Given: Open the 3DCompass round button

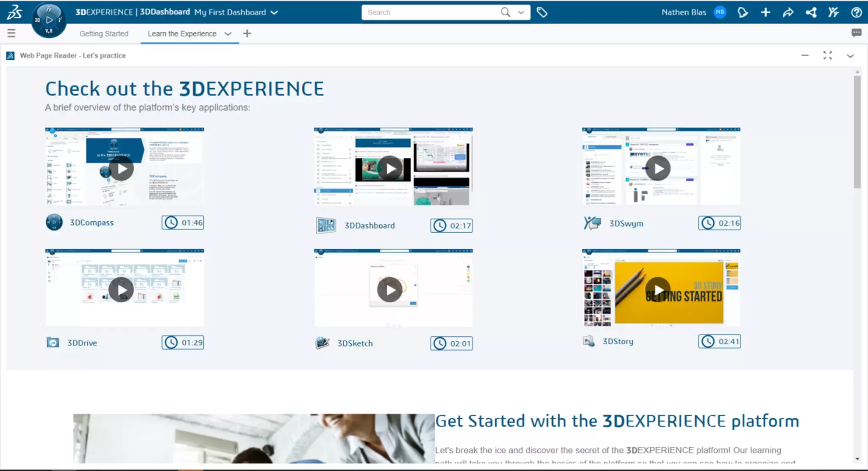Looking at the screenshot, I should [x=49, y=20].
